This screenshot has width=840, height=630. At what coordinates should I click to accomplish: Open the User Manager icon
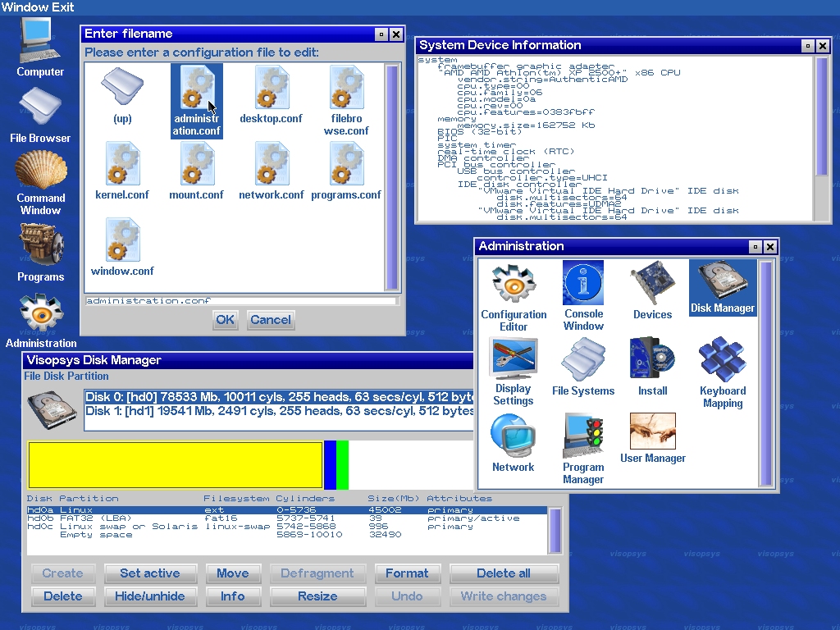[652, 438]
